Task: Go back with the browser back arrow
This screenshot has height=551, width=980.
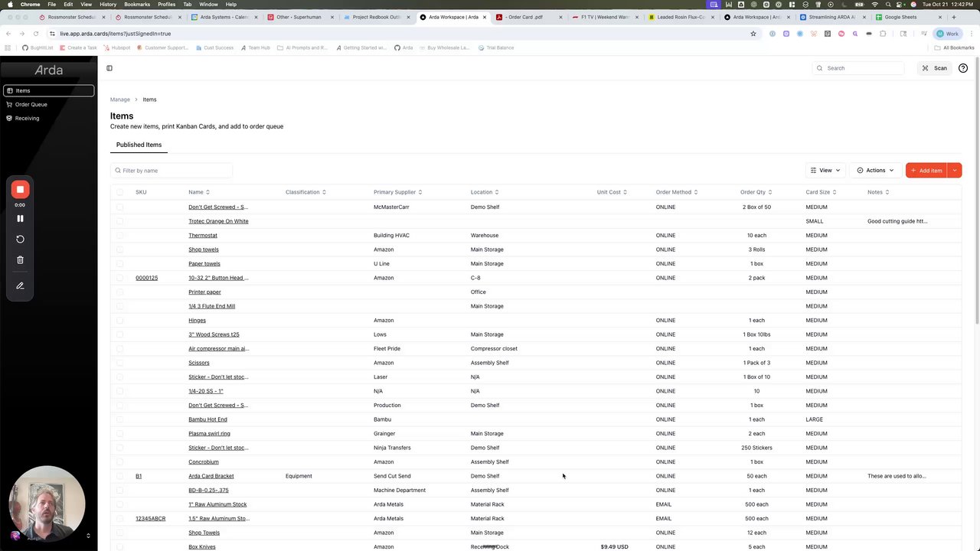Action: pyautogui.click(x=8, y=34)
